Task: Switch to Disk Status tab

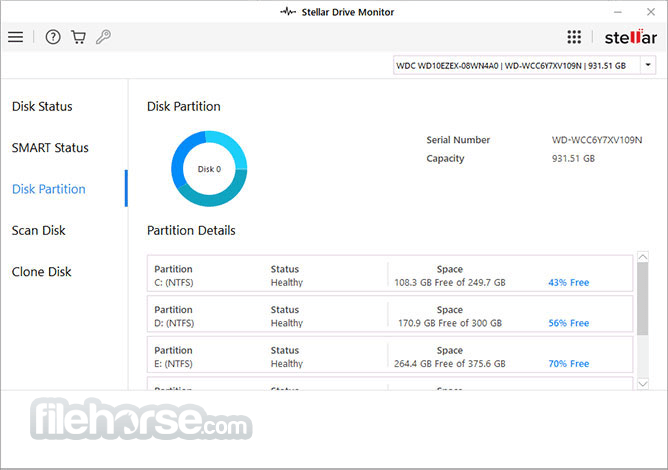Action: pos(42,106)
